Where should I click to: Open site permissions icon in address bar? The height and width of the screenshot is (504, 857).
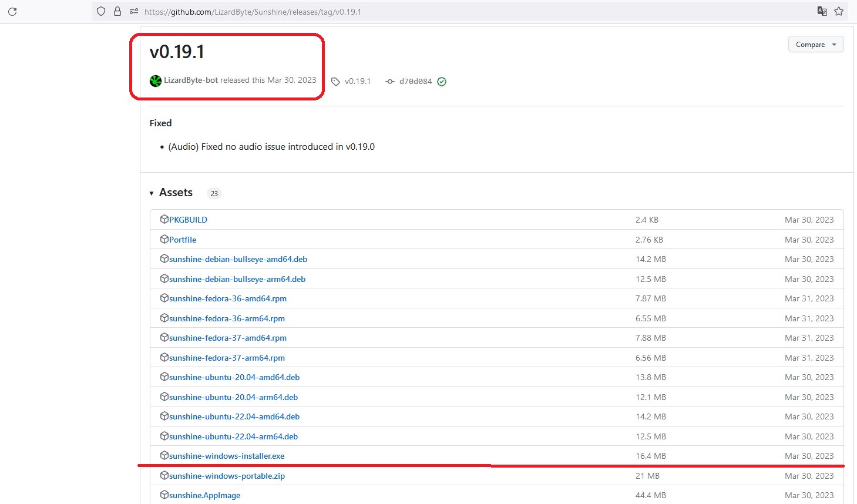click(134, 11)
